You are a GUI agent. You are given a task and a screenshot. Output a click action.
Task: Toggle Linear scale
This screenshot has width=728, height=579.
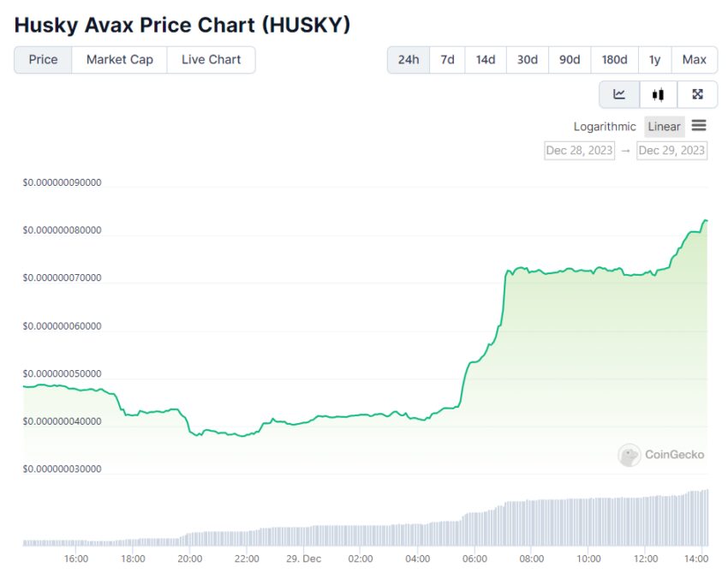(664, 127)
